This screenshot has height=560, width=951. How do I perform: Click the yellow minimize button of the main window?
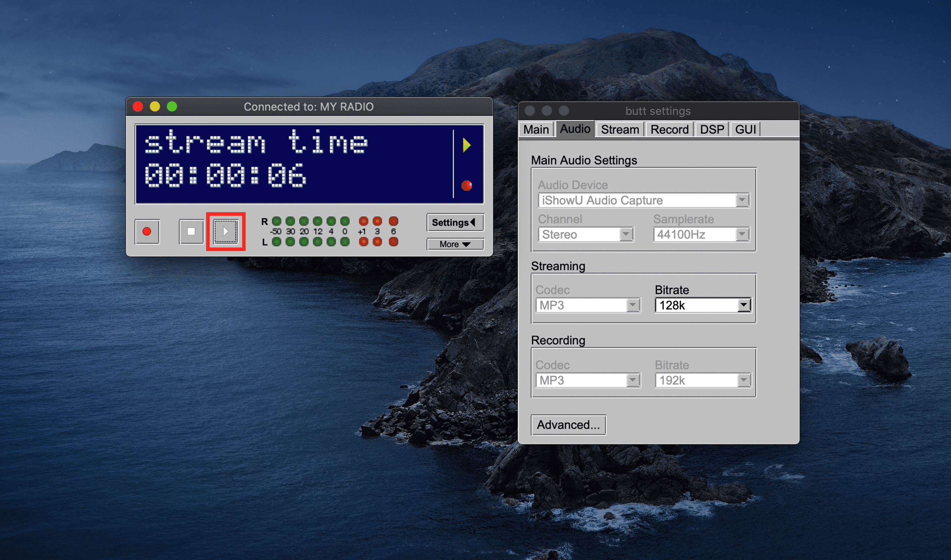(155, 107)
